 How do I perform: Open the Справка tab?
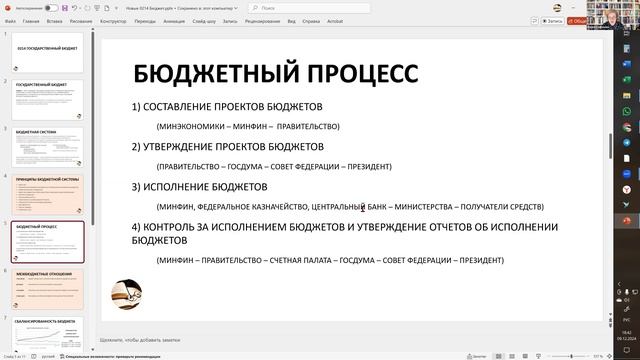[x=311, y=21]
